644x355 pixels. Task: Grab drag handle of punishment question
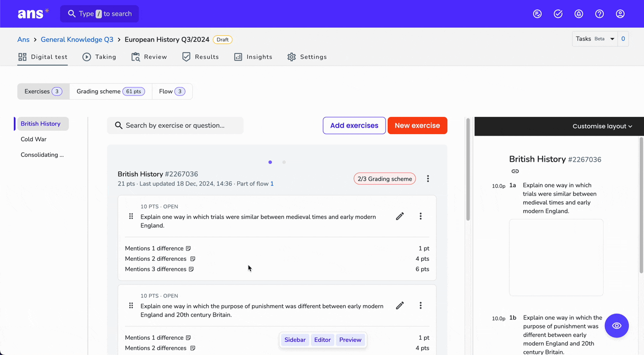(131, 306)
